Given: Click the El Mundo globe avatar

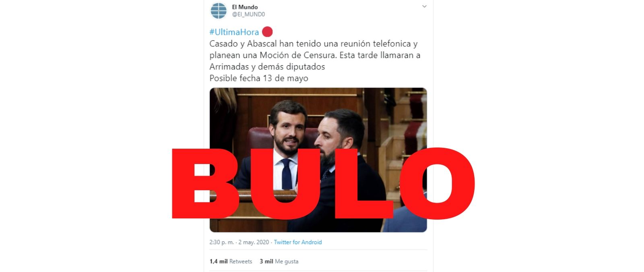Looking at the screenshot, I should 219,11.
